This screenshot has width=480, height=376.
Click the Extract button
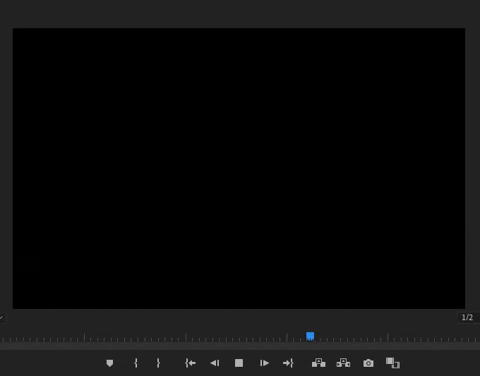tap(343, 363)
